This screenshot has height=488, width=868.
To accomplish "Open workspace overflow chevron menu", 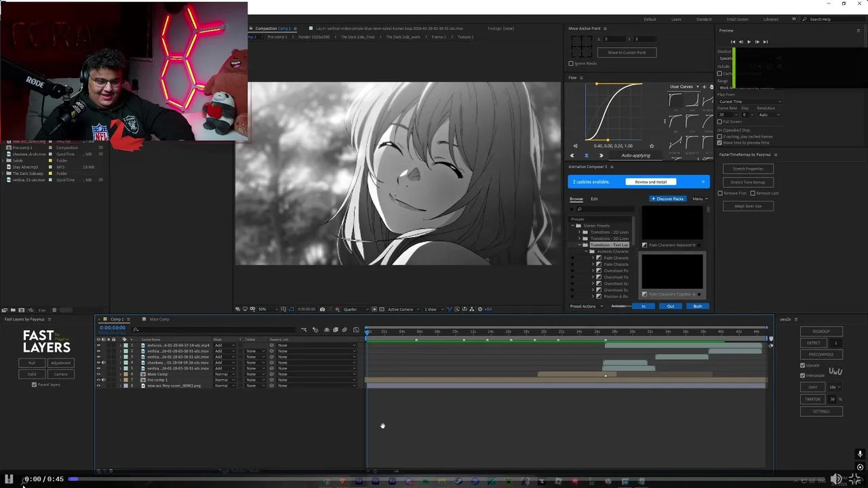I will pos(794,19).
